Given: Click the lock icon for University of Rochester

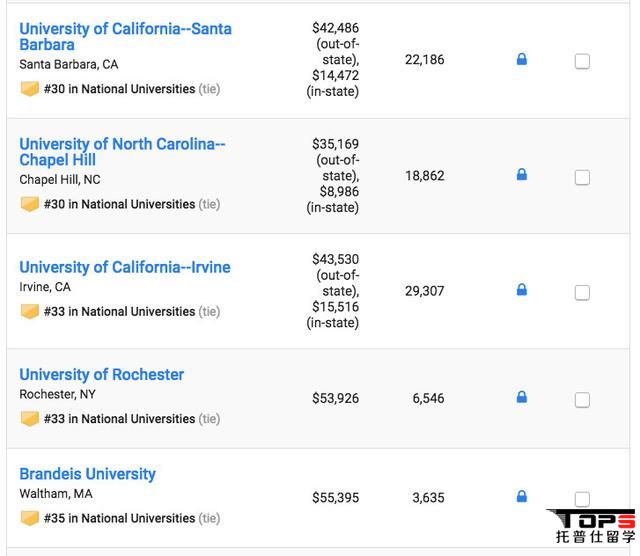Looking at the screenshot, I should [522, 397].
